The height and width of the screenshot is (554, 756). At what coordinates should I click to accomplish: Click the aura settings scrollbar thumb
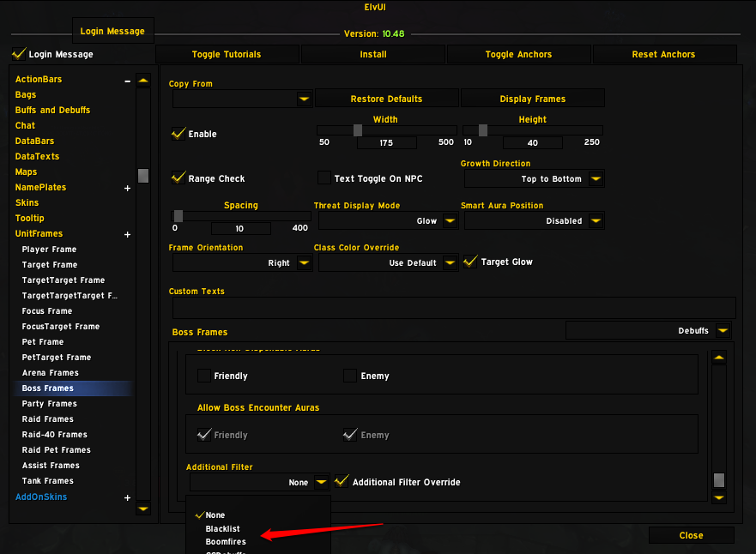[x=719, y=480]
